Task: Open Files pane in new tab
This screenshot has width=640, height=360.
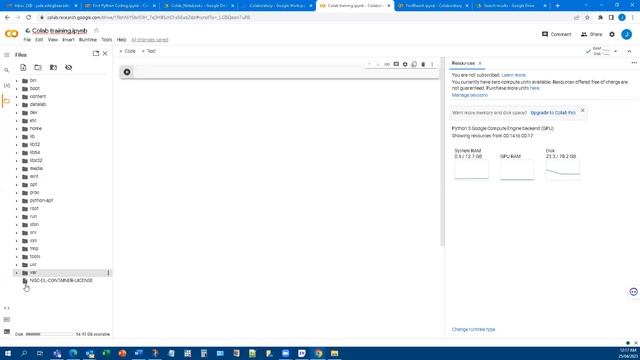Action: click(96, 53)
